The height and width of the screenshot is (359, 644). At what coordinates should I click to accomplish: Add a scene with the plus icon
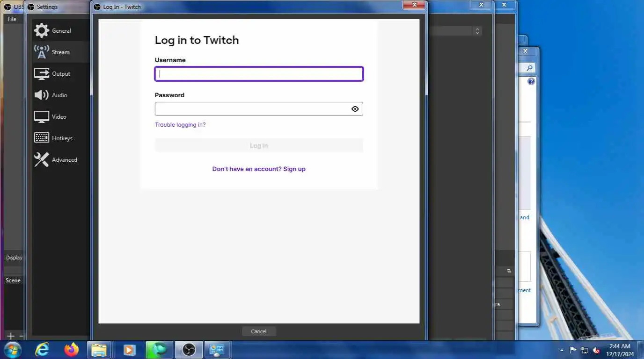point(11,336)
